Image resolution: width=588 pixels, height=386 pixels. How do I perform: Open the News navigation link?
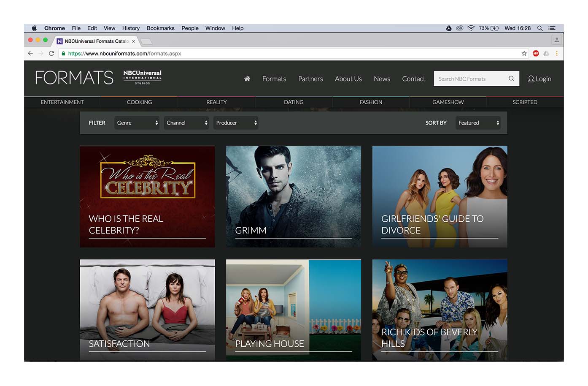pos(382,79)
